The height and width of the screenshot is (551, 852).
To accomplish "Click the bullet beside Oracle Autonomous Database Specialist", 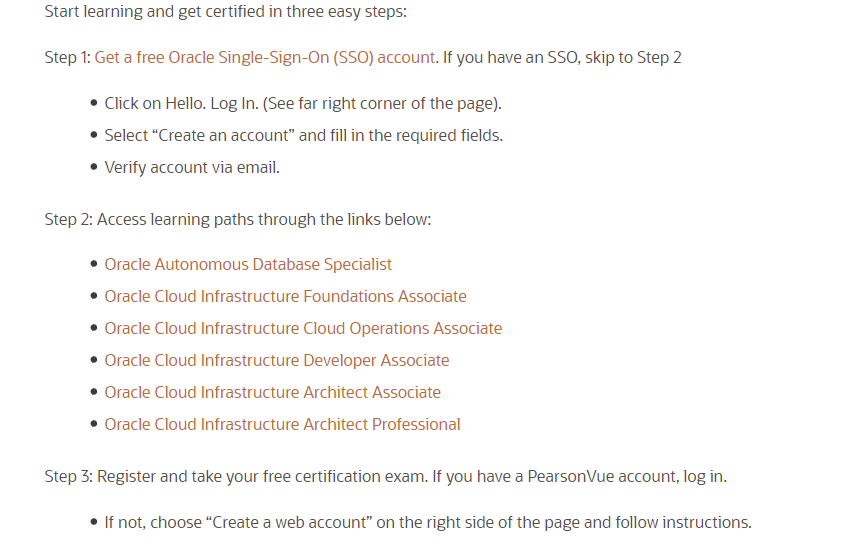I will click(x=94, y=265).
